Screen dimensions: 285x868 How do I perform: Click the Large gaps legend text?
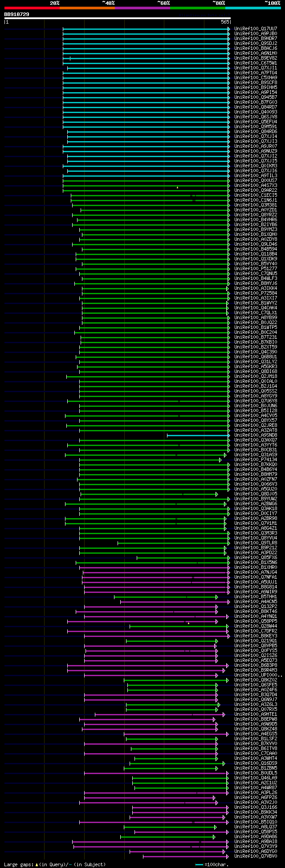[55, 864]
